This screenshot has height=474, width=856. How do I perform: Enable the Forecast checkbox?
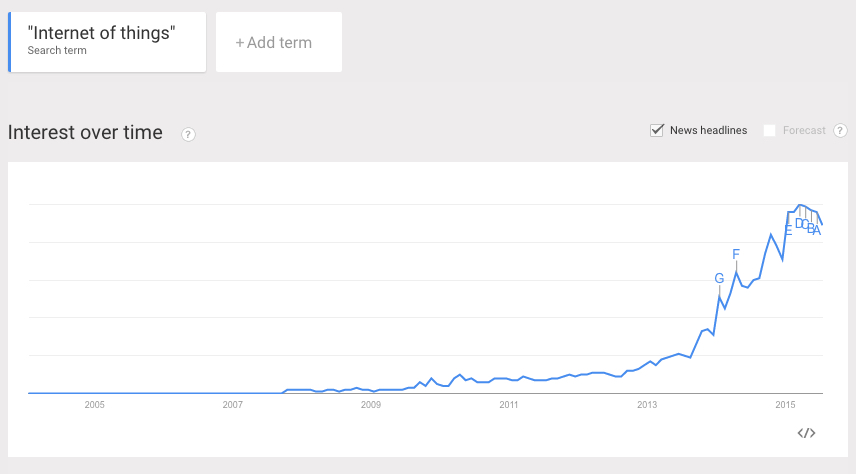(769, 131)
